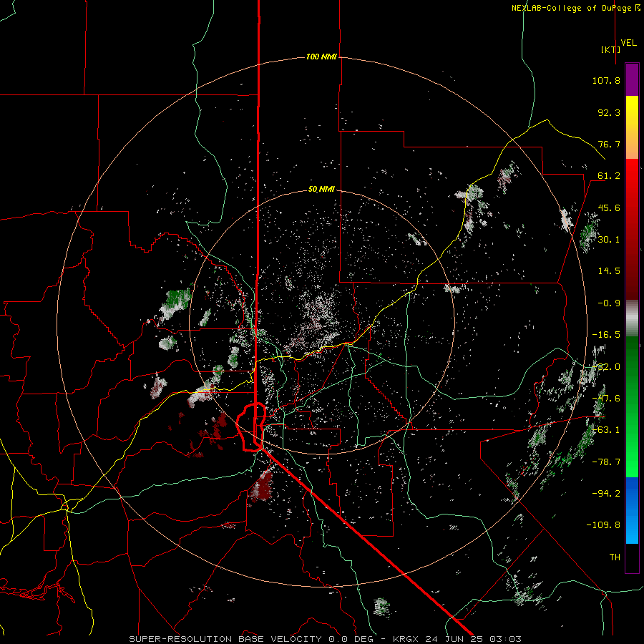Viewport: 644px width, 644px height.
Task: Click the VEL legend title
Action: 628,43
